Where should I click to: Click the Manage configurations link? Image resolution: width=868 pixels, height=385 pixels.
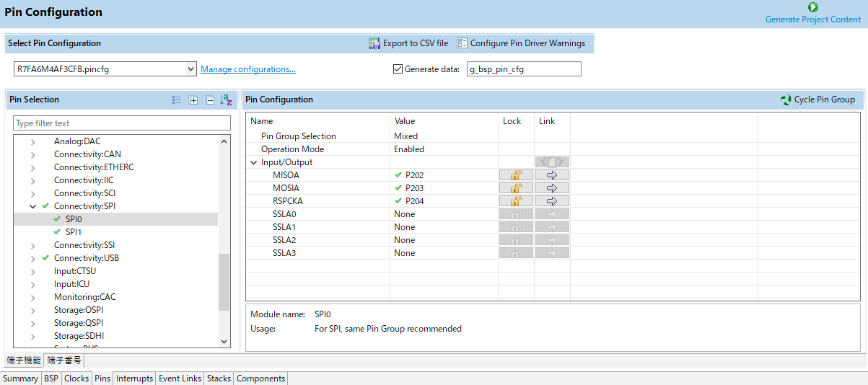click(247, 69)
